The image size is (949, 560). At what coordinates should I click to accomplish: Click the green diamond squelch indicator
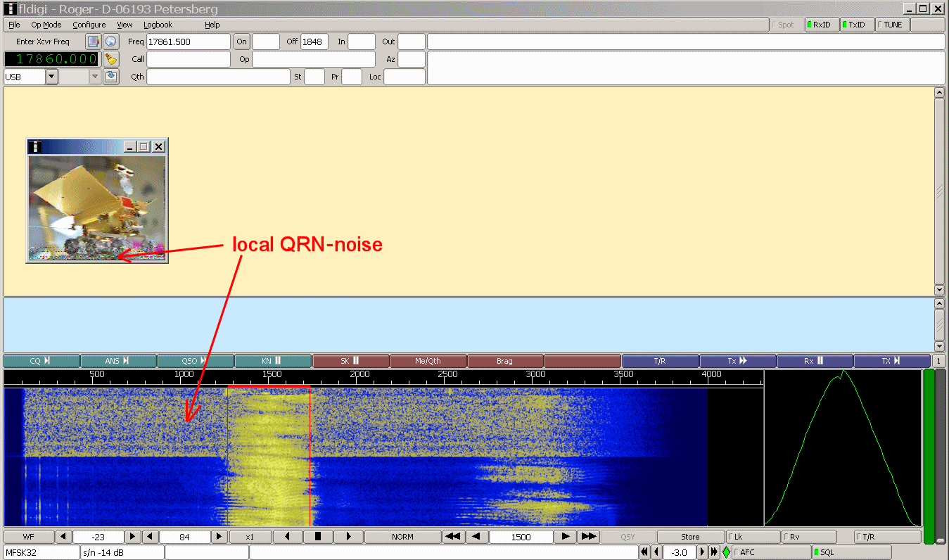726,552
